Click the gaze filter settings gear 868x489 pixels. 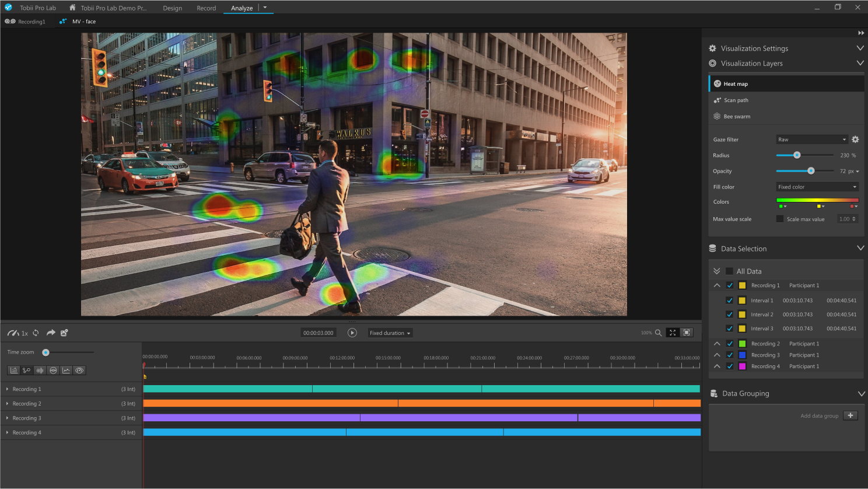(855, 139)
